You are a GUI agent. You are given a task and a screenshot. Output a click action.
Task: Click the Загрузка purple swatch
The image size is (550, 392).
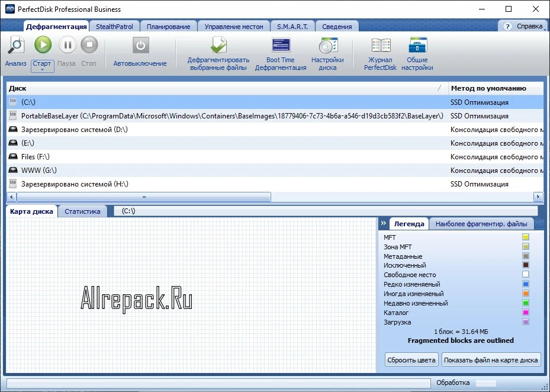pos(526,322)
